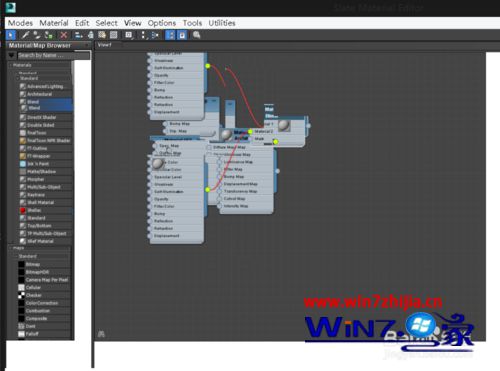Screen dimensions: 500x371
Task: Switch to the View1 tab
Action: tap(105, 45)
